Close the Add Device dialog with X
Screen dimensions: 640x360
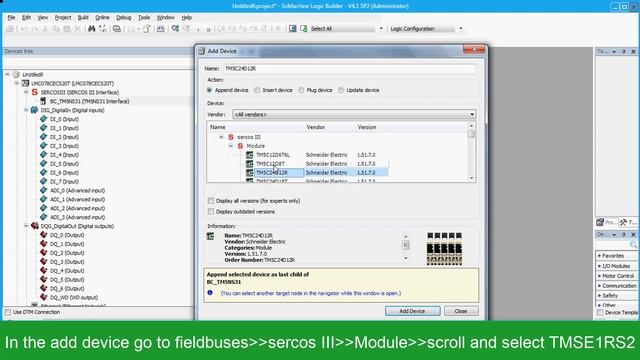(x=474, y=49)
